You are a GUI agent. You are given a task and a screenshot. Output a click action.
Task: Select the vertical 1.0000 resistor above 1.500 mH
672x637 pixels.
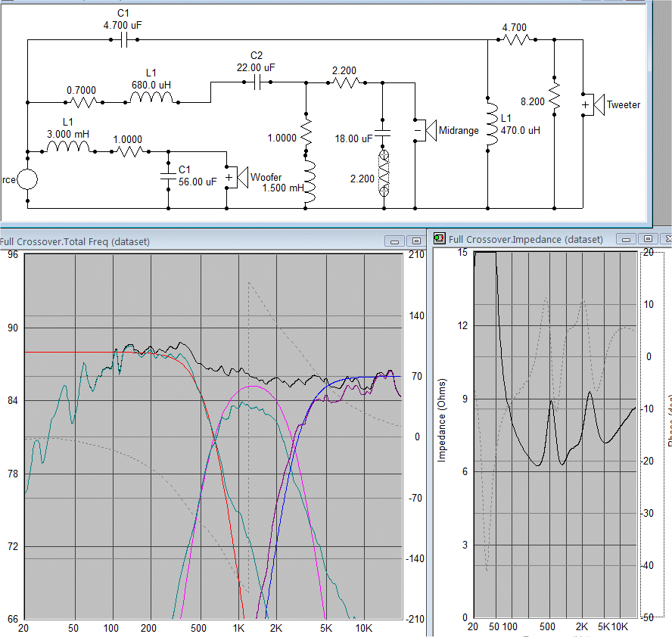(306, 132)
